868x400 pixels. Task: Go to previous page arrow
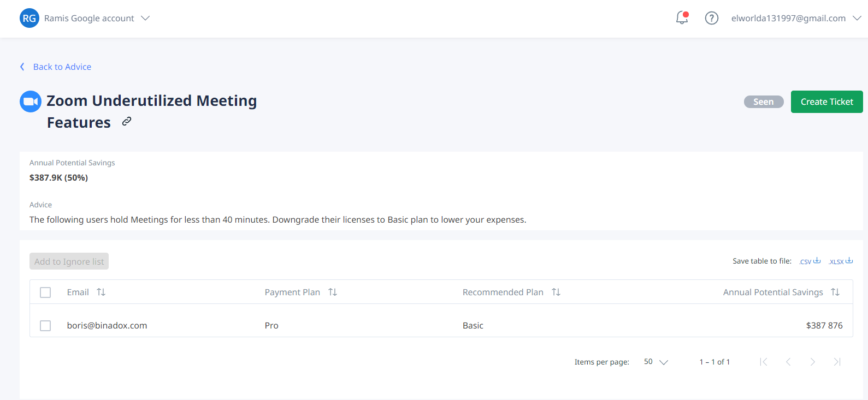point(788,362)
